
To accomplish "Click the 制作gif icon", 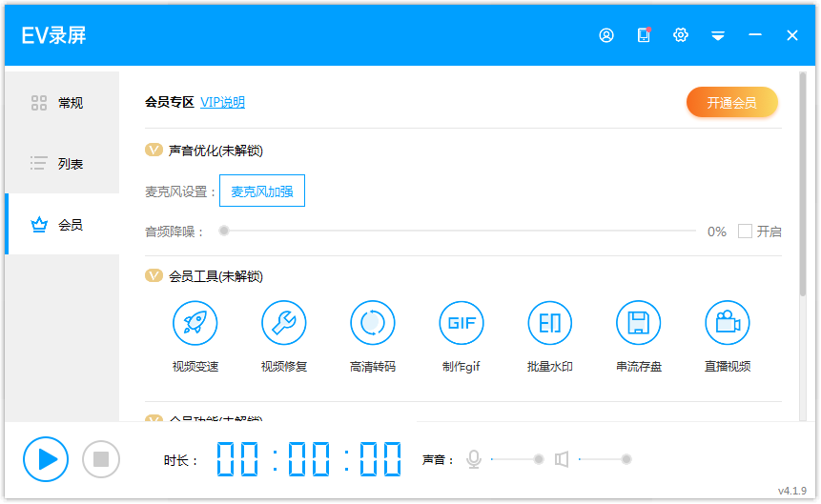I will 462,324.
